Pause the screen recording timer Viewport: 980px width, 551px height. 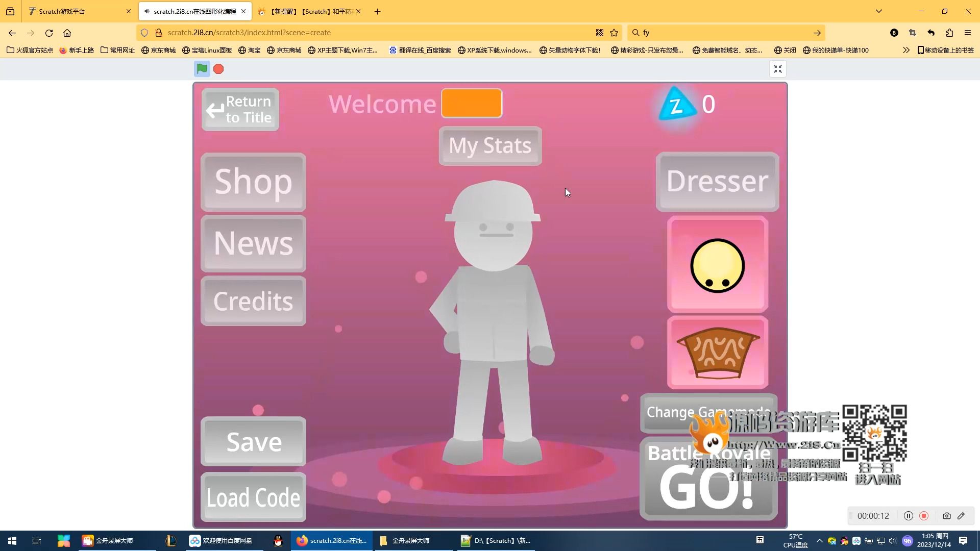click(908, 516)
